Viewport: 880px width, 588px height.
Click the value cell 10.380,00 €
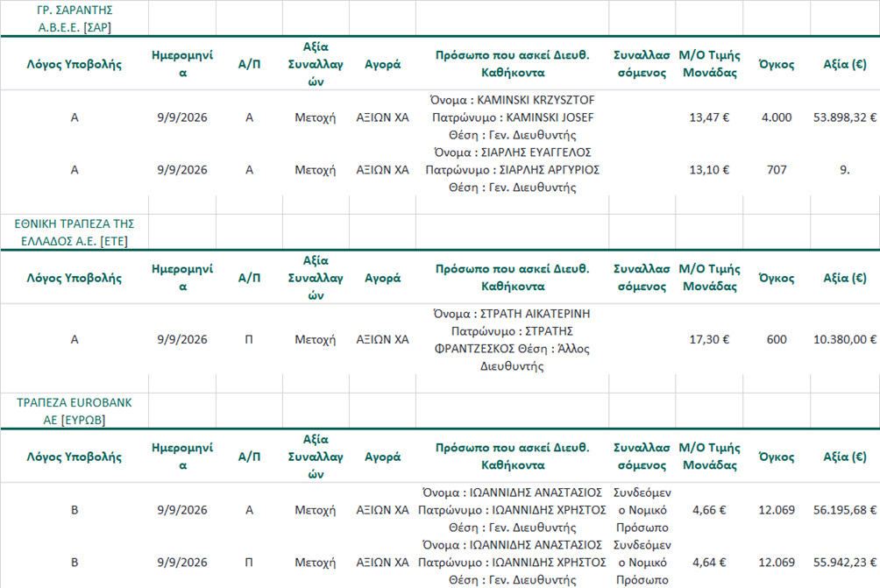[x=845, y=339]
